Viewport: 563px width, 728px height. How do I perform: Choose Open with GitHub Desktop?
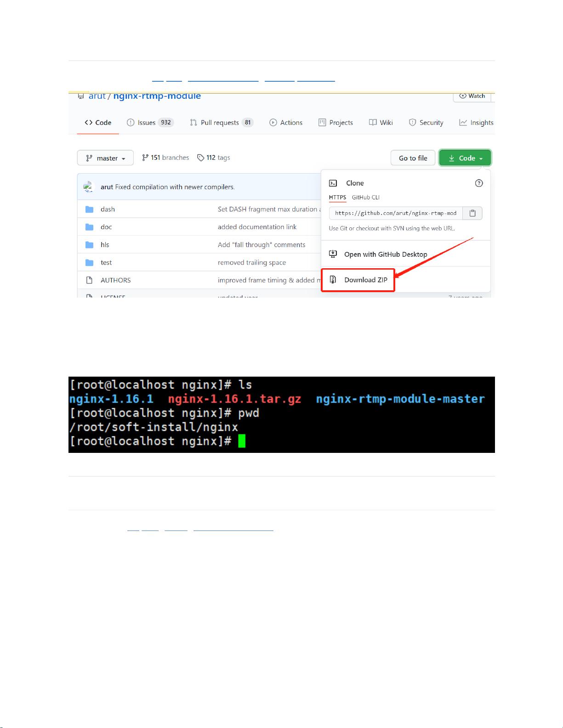coord(386,254)
